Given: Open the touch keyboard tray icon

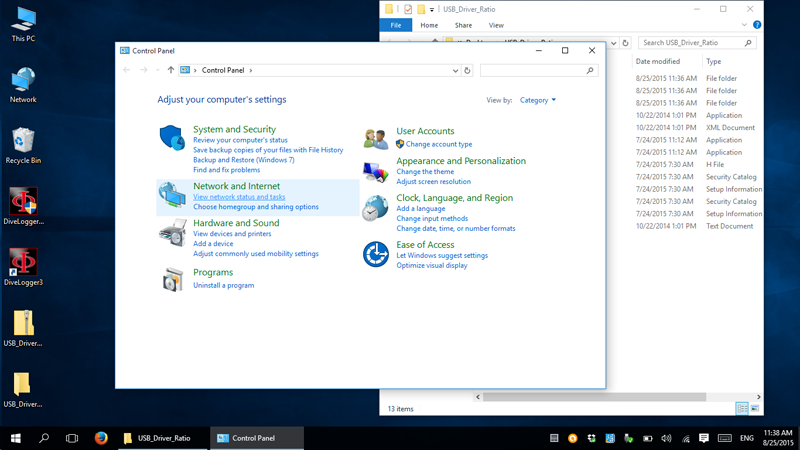Looking at the screenshot, I should 724,438.
